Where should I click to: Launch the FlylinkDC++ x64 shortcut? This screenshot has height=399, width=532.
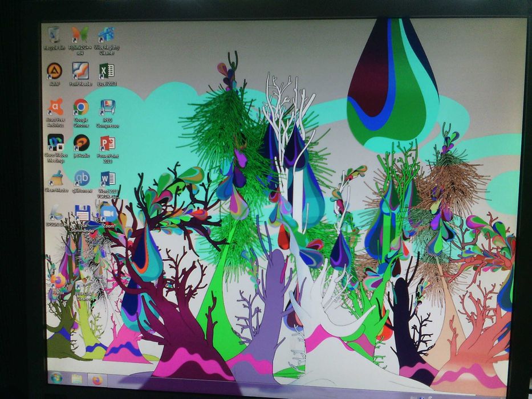80,40
